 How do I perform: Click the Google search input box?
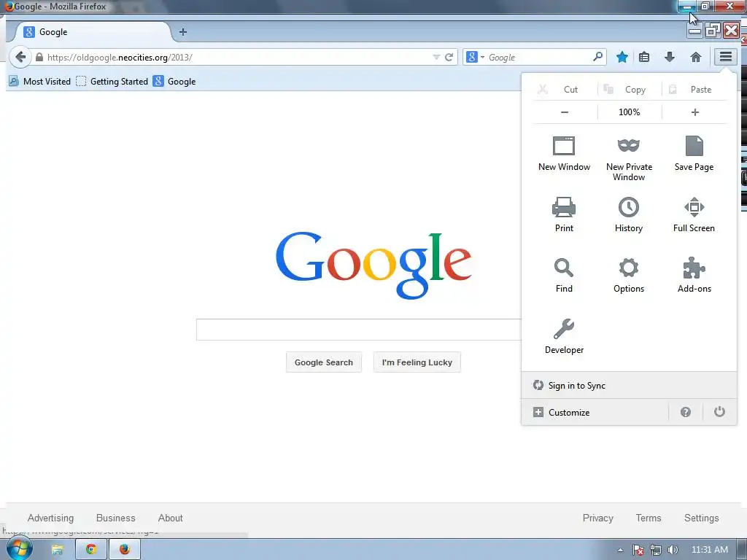359,330
